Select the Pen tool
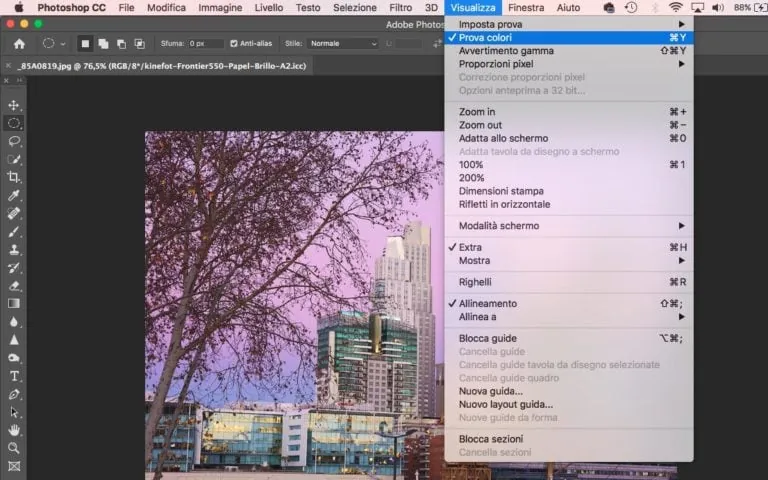This screenshot has height=480, width=768. tap(14, 394)
